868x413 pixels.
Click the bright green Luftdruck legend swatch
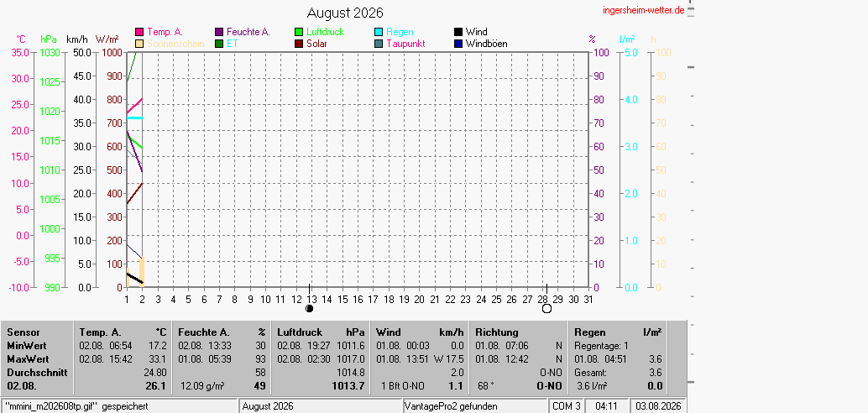[299, 32]
